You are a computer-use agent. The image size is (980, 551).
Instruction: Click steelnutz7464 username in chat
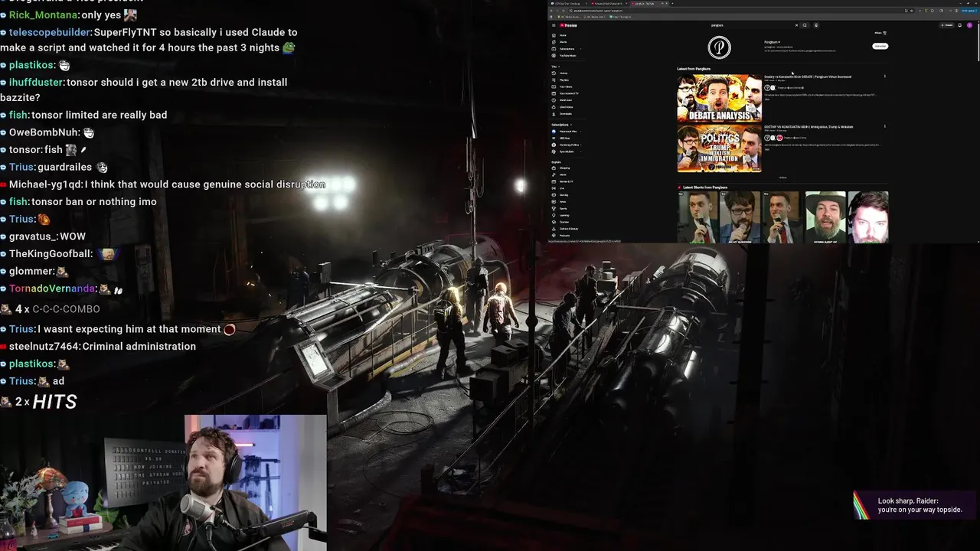[44, 346]
